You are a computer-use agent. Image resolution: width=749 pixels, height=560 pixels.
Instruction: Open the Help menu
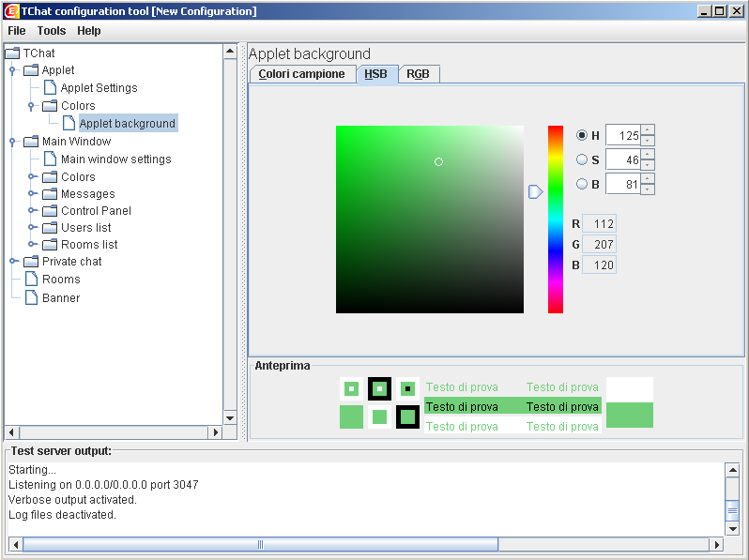[x=89, y=31]
